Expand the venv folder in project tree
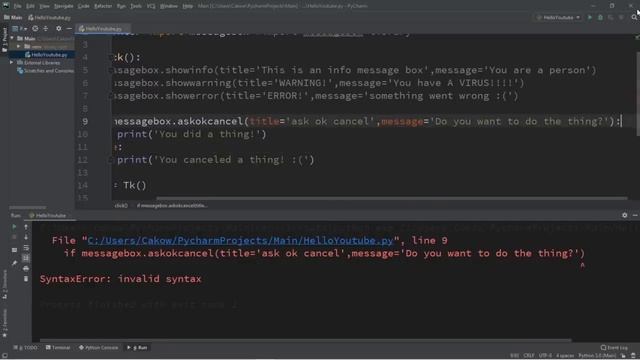The width and height of the screenshot is (640, 360). [x=18, y=47]
